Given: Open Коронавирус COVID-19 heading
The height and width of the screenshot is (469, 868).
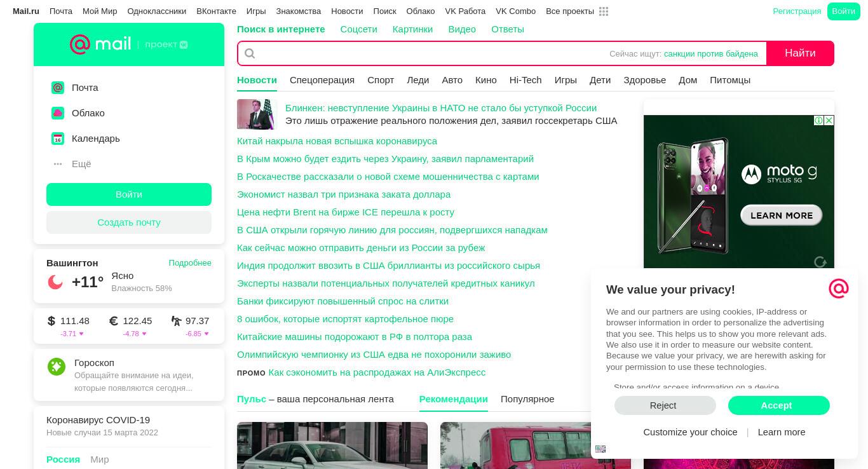Looking at the screenshot, I should tap(98, 420).
